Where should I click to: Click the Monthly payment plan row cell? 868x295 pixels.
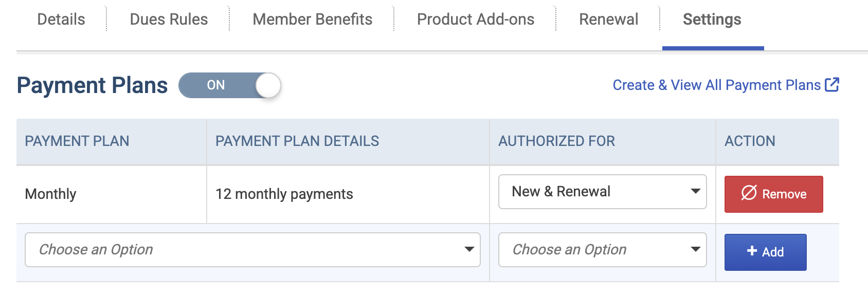coord(112,194)
